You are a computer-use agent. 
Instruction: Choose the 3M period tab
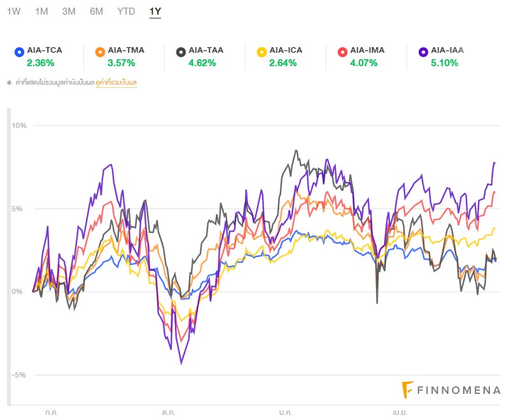click(x=69, y=11)
